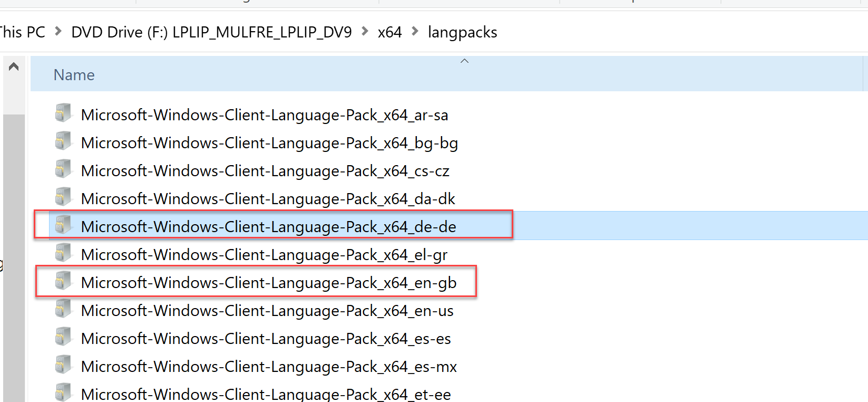
Task: Select Microsoft-Windows-Client-Language-Pack_x64_es-mx file name
Action: coord(269,367)
